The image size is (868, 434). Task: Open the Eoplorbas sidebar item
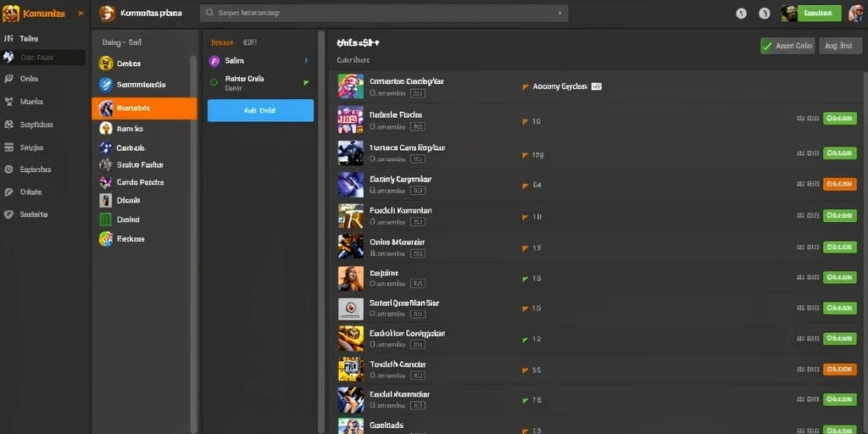point(44,170)
